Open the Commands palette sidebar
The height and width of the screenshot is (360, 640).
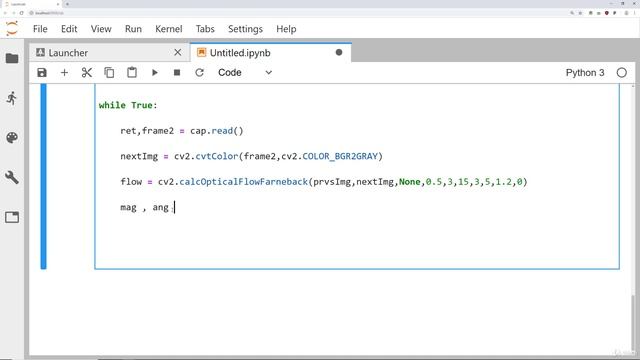pyautogui.click(x=12, y=138)
